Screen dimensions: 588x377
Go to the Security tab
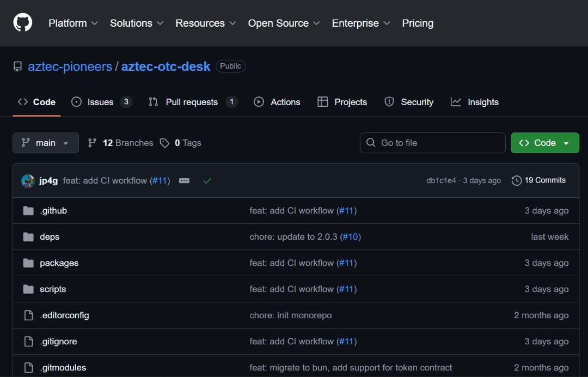pyautogui.click(x=409, y=102)
